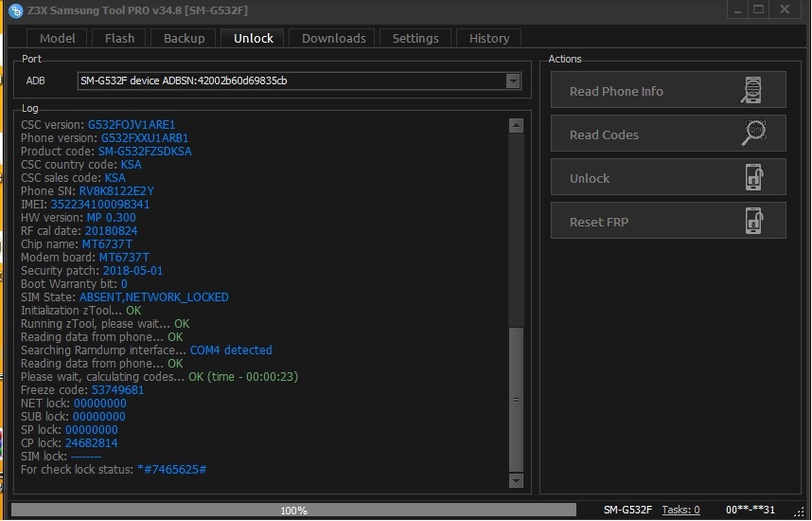
Task: Click the Product code SM-G532FZSDKSA
Action: [145, 152]
